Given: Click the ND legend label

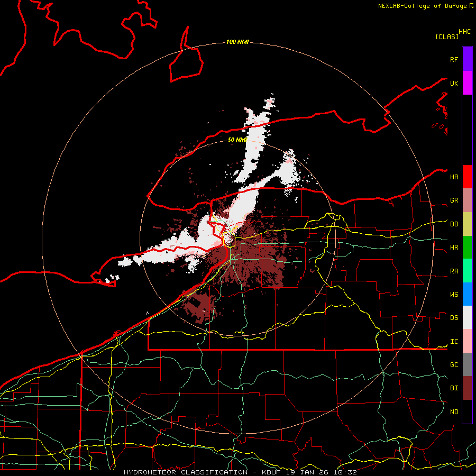Looking at the screenshot, I should (454, 412).
